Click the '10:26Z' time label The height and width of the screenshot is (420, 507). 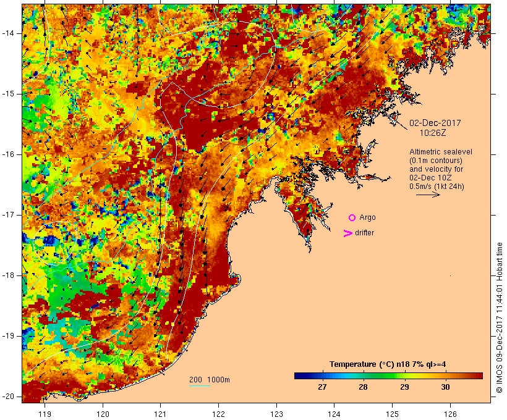tap(433, 133)
